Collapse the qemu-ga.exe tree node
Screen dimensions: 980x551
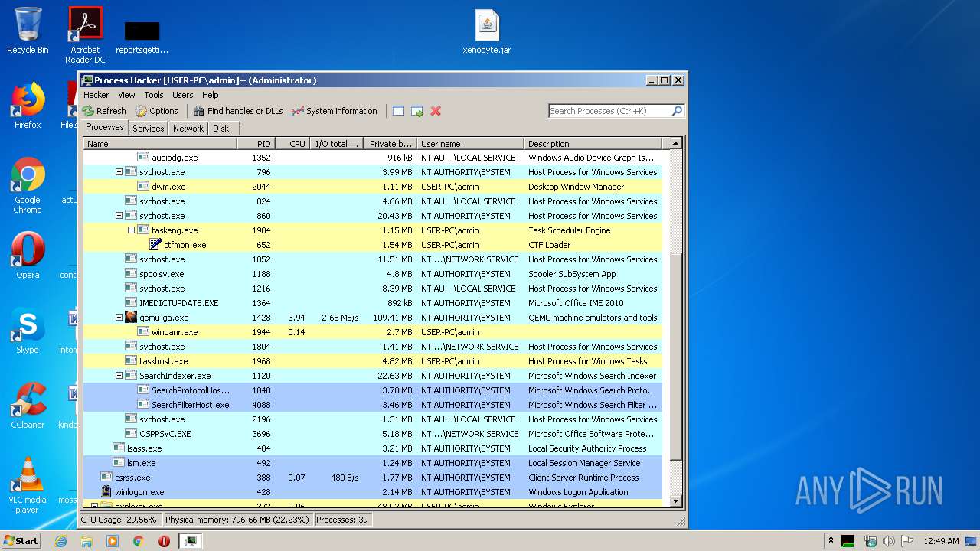coord(119,318)
